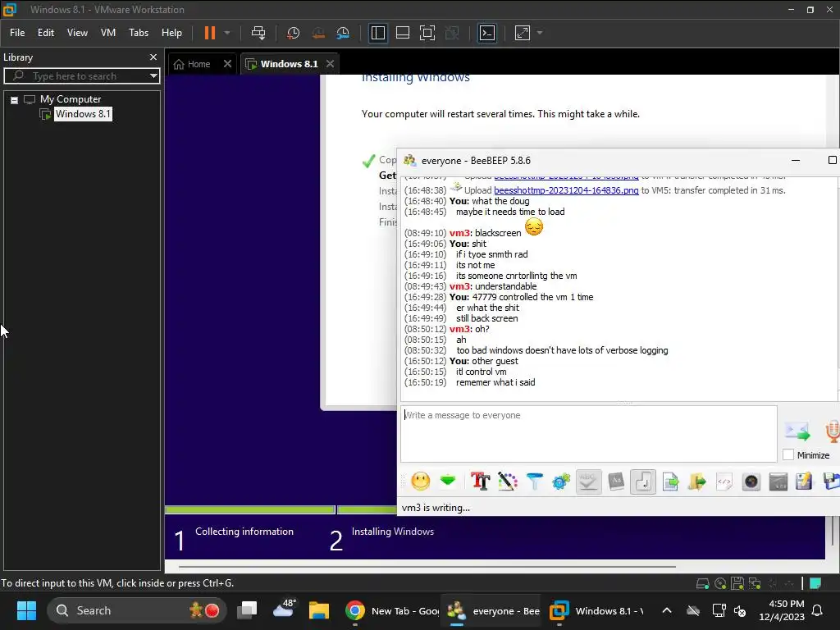This screenshot has width=840, height=630.
Task: Open the Edit menu
Action: tap(46, 33)
